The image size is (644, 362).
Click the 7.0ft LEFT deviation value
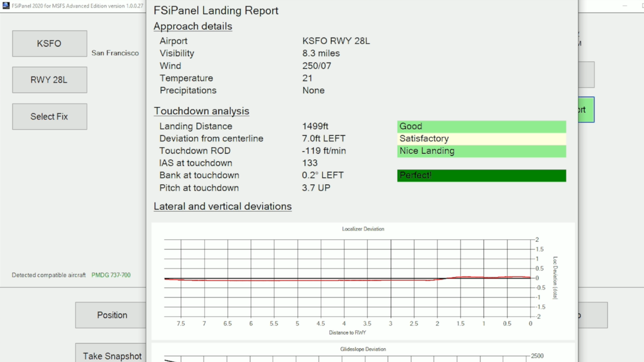tap(324, 138)
